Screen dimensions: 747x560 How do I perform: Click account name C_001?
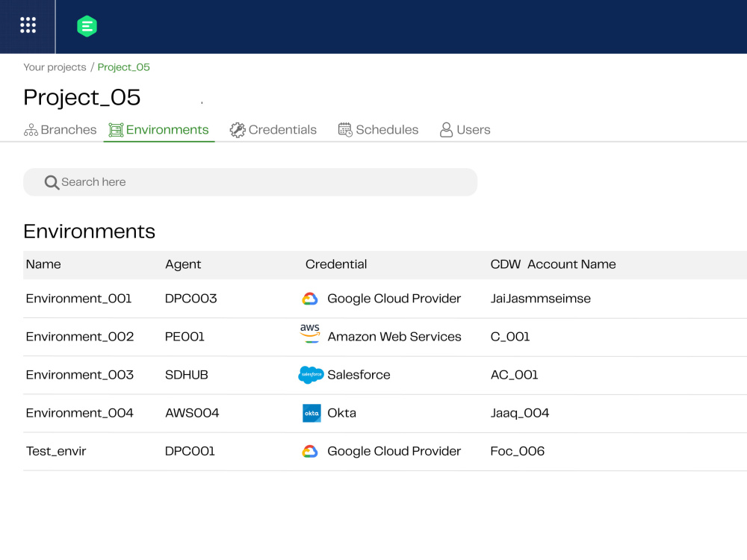pos(510,337)
